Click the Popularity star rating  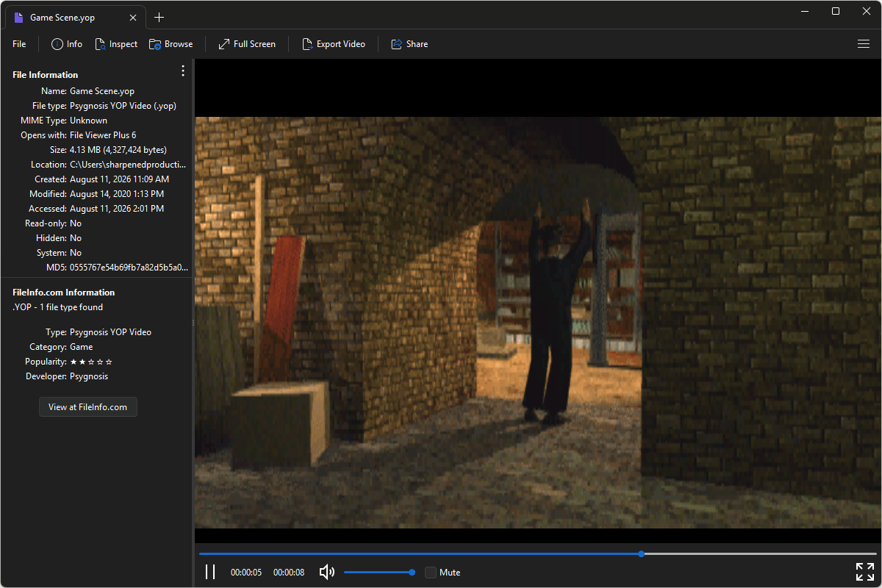pyautogui.click(x=91, y=362)
